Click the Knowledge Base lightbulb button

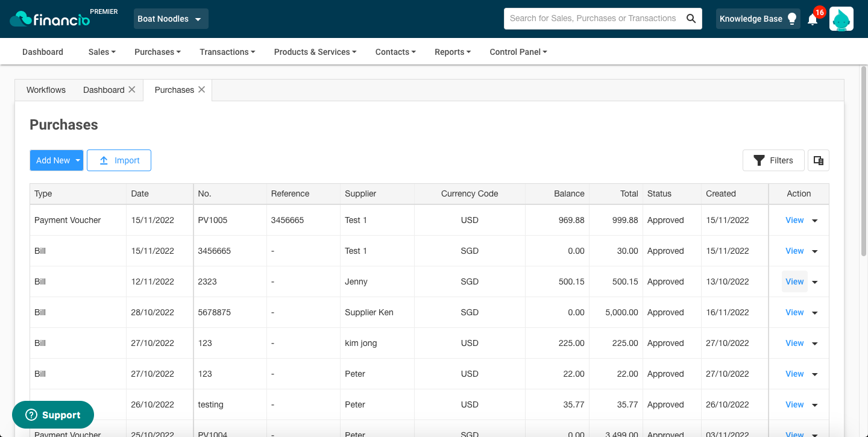coord(758,19)
